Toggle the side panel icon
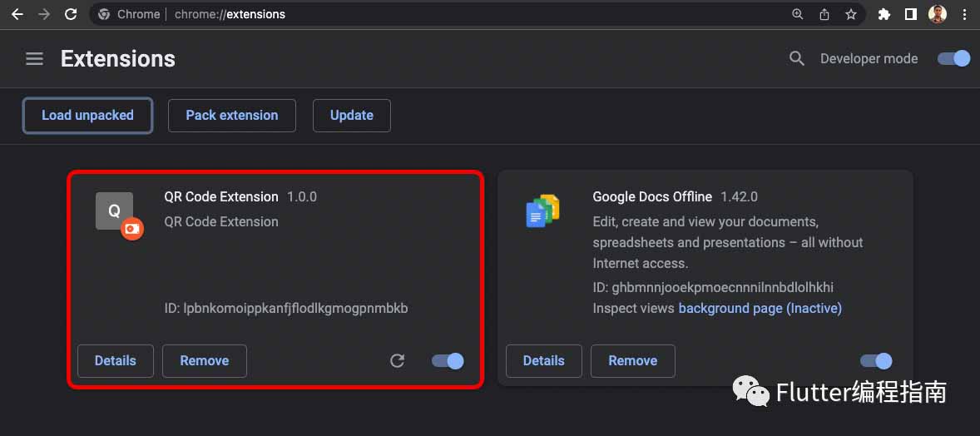 pos(911,14)
